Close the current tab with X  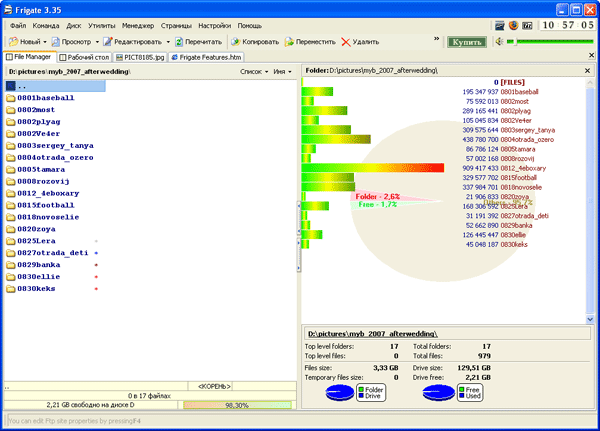pyautogui.click(x=591, y=56)
